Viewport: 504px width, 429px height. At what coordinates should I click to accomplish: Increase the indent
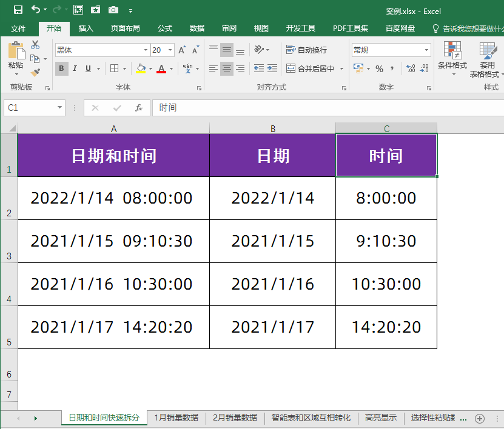pyautogui.click(x=272, y=68)
